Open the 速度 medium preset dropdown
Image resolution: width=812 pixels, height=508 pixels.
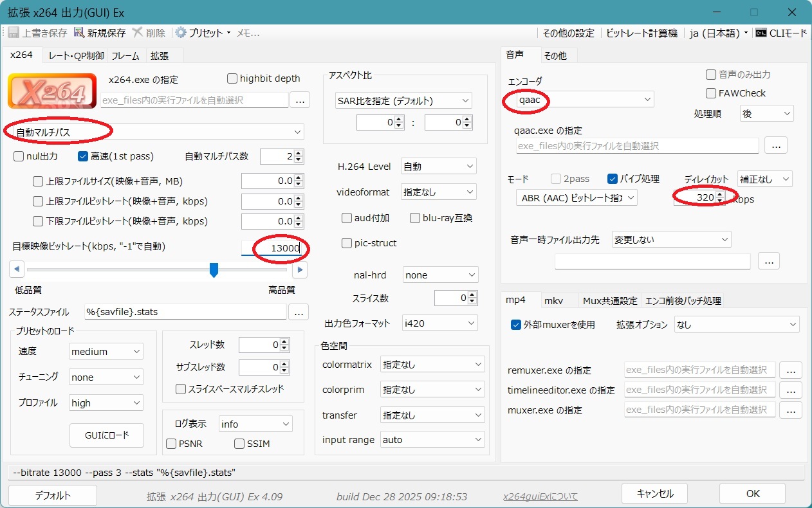click(x=106, y=352)
